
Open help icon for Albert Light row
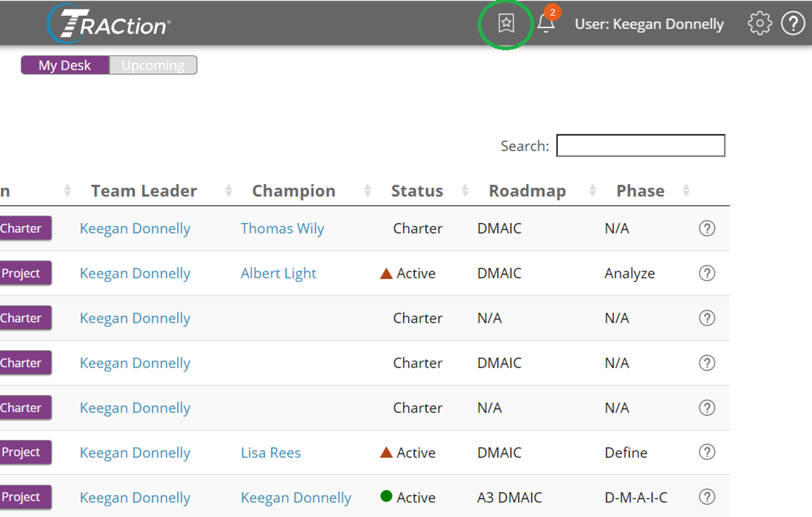click(x=707, y=273)
